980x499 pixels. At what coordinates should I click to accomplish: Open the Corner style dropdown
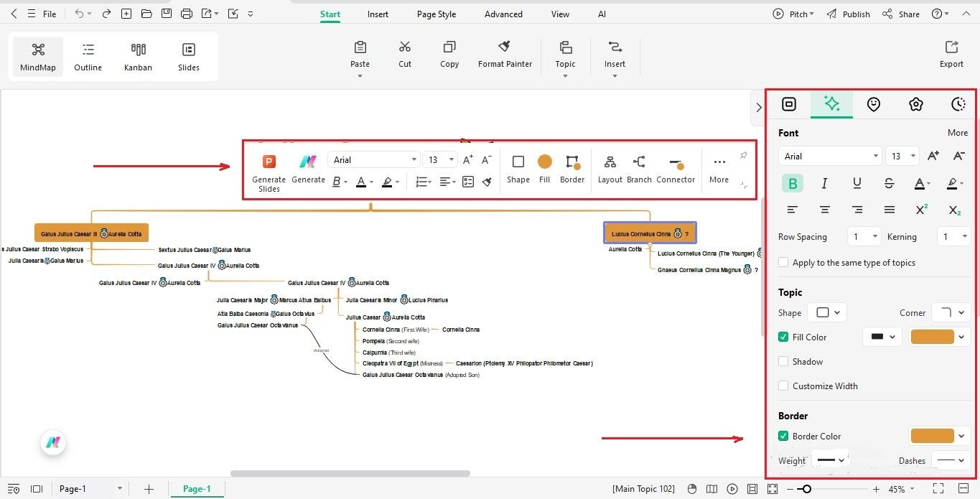[951, 312]
